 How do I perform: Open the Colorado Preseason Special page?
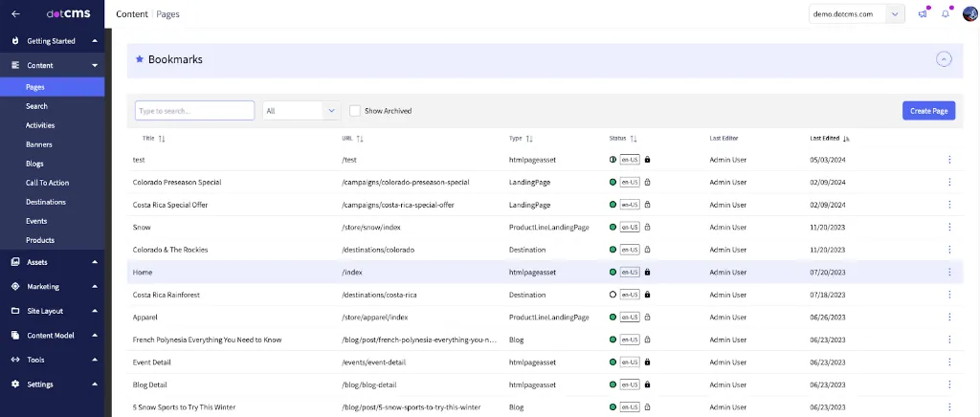click(x=177, y=182)
